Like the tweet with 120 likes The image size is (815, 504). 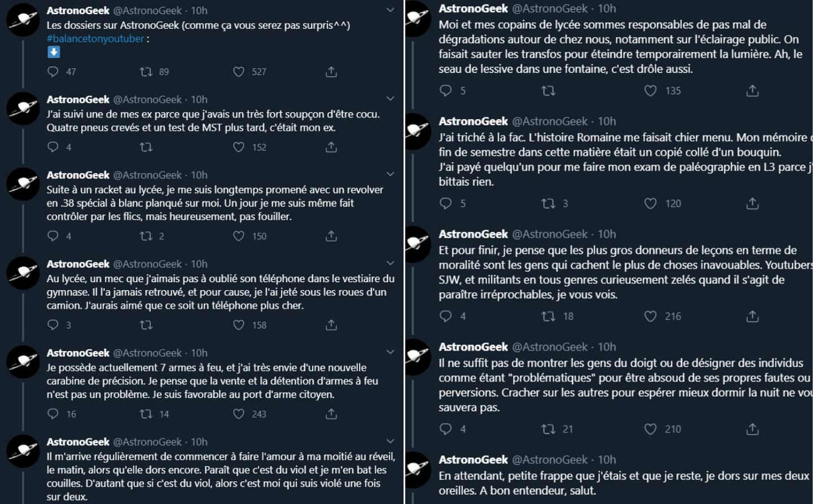650,203
